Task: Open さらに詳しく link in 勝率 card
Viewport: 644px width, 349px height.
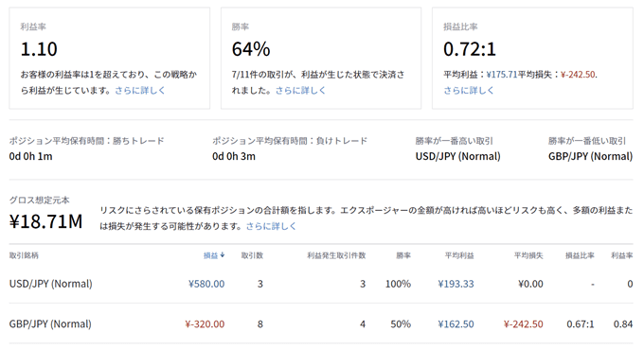Action: (300, 90)
